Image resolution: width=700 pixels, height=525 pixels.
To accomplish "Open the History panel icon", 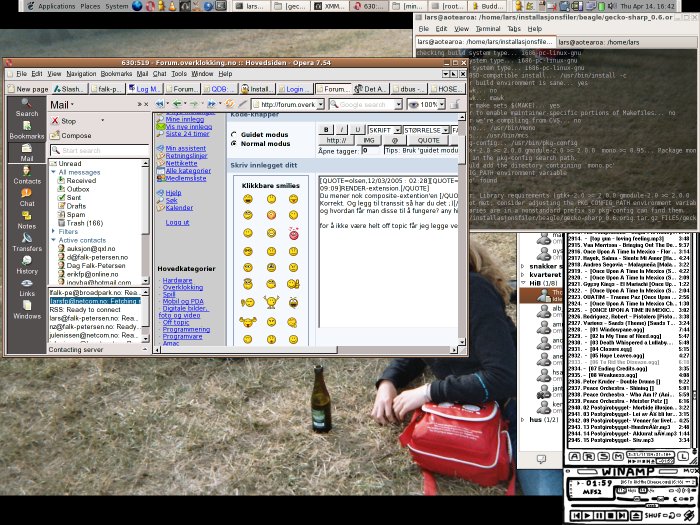I will [27, 265].
